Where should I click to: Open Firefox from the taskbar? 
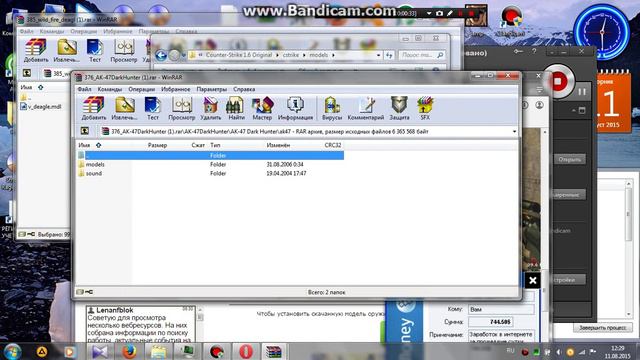[x=129, y=351]
